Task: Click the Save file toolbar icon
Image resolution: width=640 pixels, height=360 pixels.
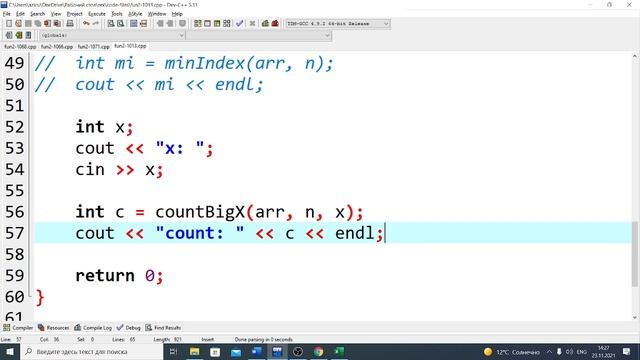Action: (28, 24)
